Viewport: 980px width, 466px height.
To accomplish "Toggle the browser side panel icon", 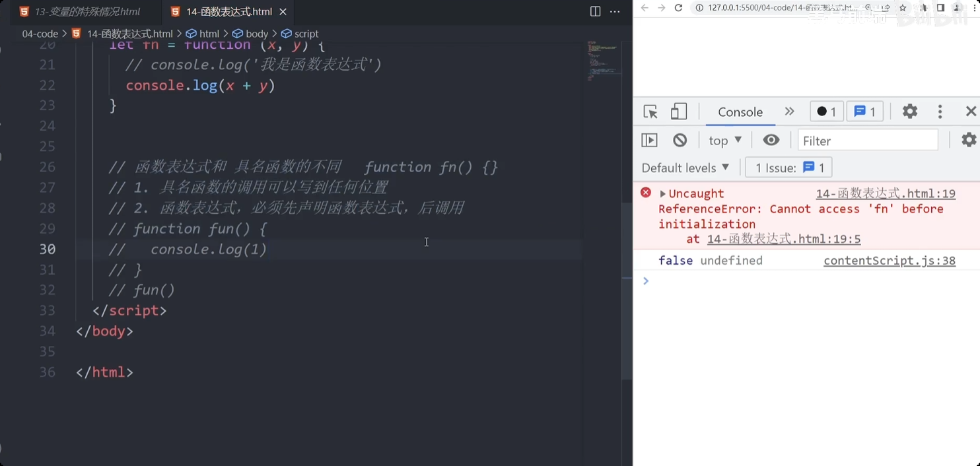I will (x=940, y=8).
